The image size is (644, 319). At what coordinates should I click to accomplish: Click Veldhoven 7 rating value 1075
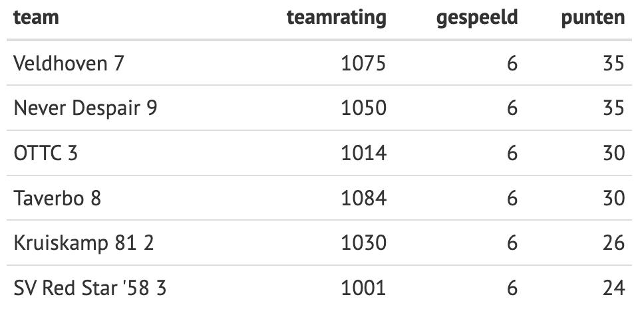(363, 64)
